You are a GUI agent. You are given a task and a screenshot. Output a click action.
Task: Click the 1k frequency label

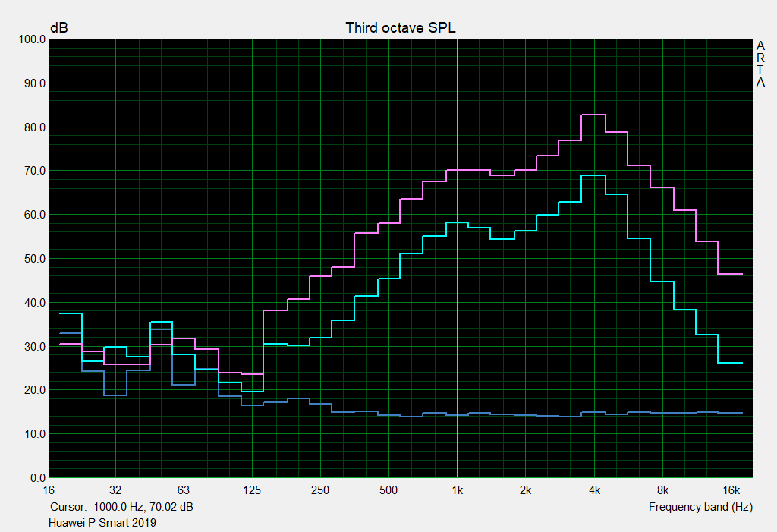point(457,490)
